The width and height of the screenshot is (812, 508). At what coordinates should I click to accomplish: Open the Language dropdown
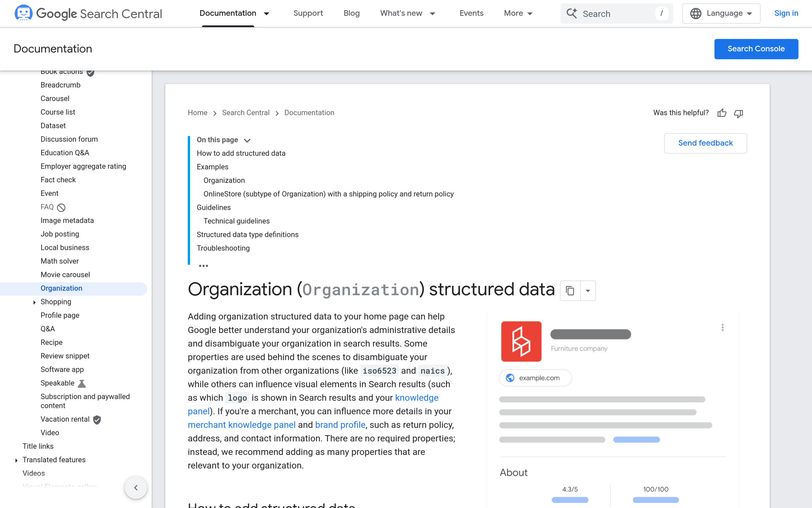721,13
